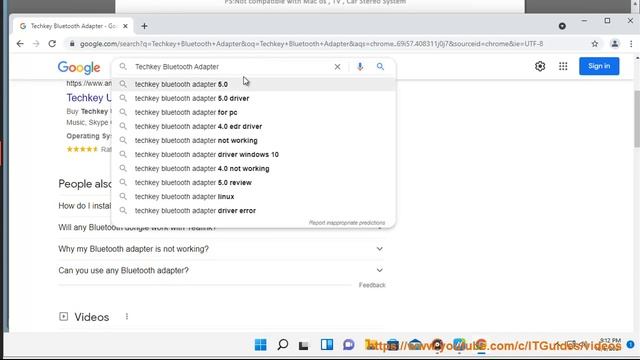Screen dimensions: 640x360
Task: Start voice search with the microphone icon
Action: pos(360,67)
